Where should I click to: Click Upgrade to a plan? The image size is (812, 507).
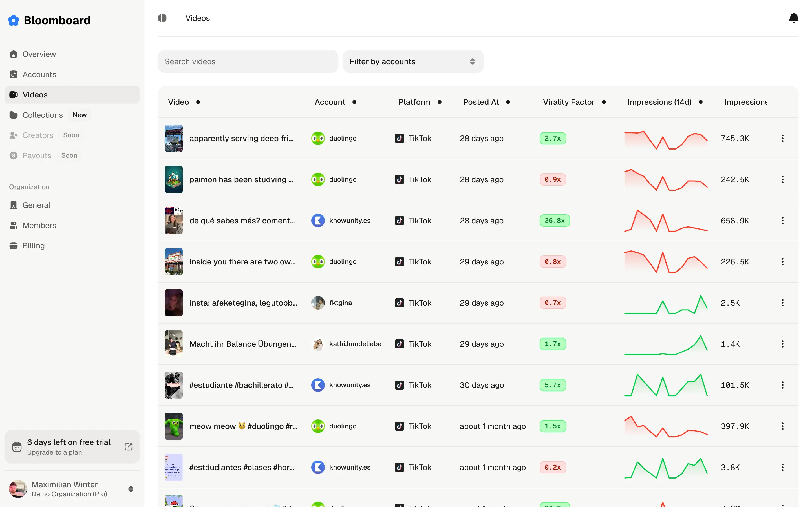click(x=54, y=452)
